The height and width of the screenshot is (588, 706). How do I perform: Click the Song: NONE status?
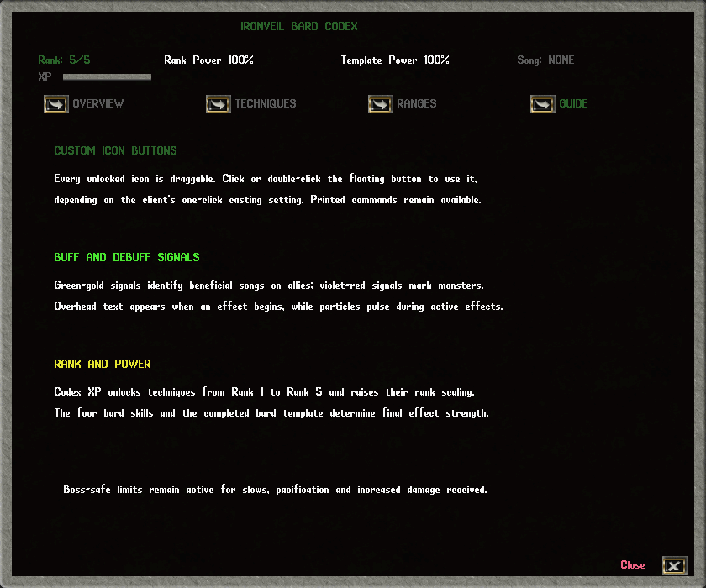pyautogui.click(x=545, y=60)
